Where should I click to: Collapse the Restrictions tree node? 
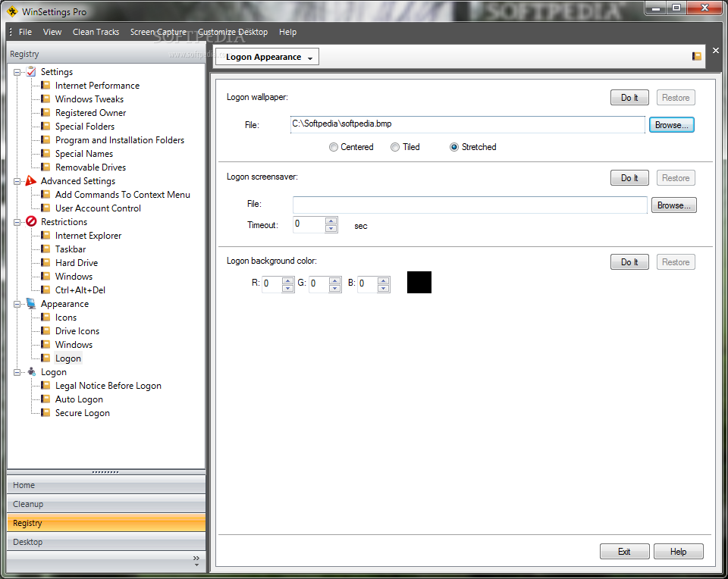[x=17, y=222]
